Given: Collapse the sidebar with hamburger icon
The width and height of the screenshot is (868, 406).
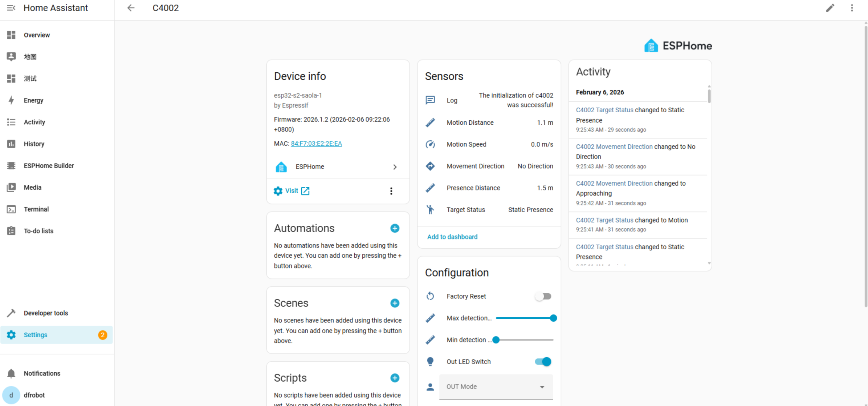Looking at the screenshot, I should (x=11, y=8).
